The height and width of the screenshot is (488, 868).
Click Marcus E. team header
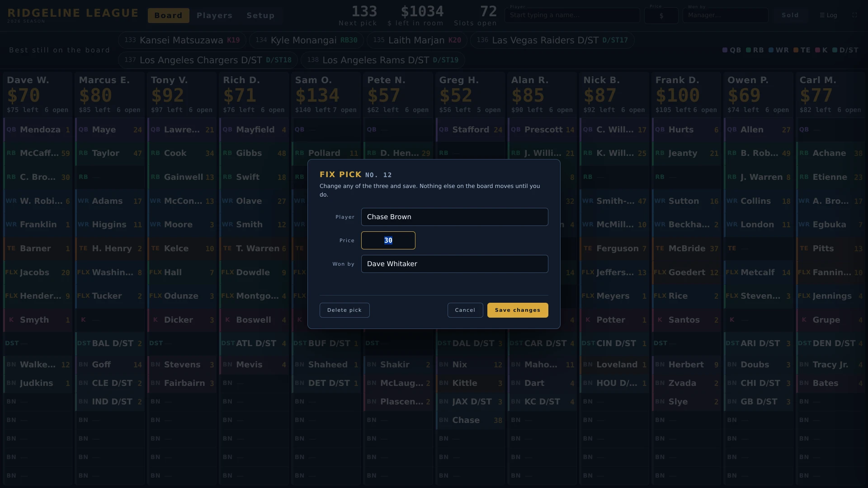[110, 95]
